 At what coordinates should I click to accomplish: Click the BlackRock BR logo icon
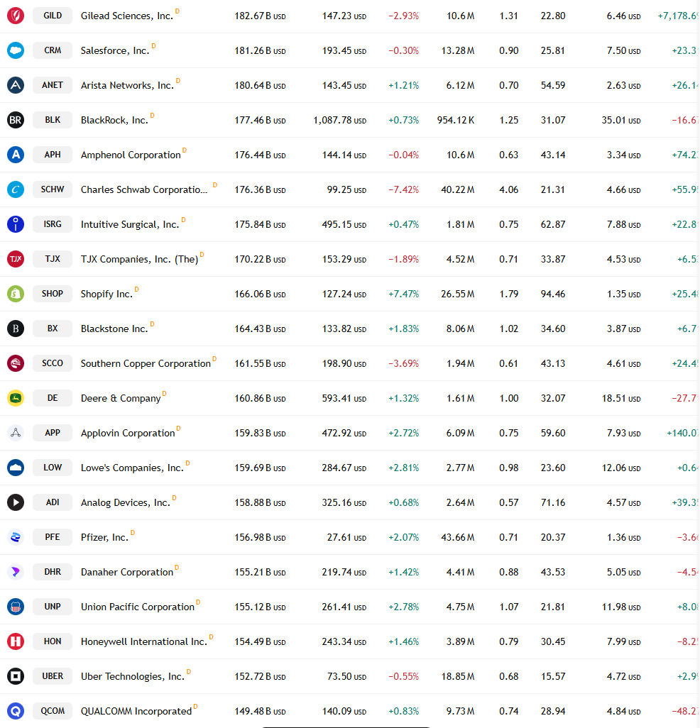[16, 120]
